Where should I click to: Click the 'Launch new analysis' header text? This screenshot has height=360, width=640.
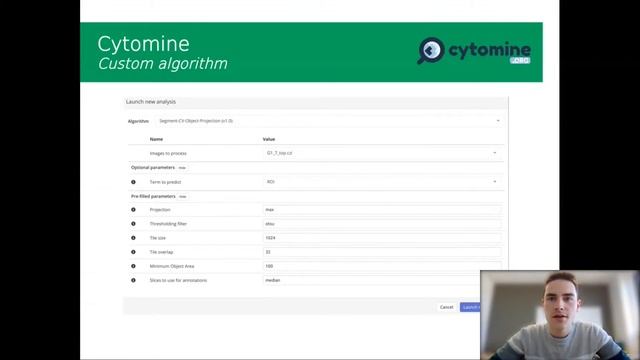(151, 102)
